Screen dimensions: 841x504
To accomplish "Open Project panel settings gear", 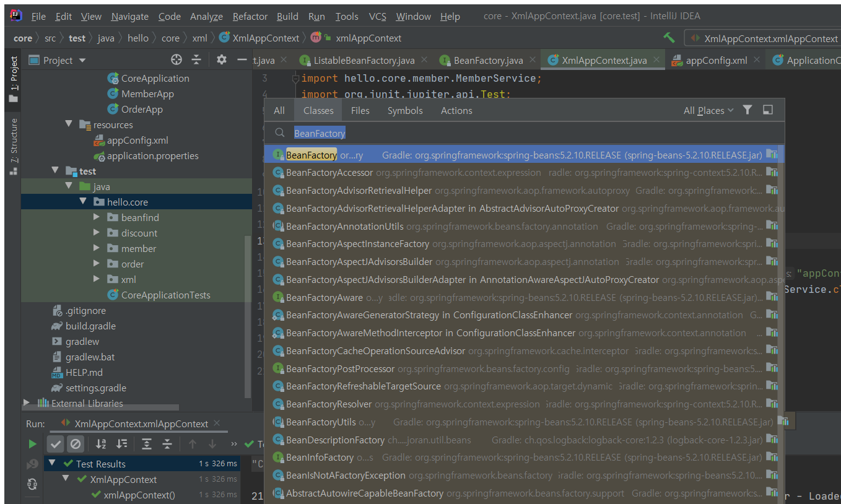I will click(222, 60).
